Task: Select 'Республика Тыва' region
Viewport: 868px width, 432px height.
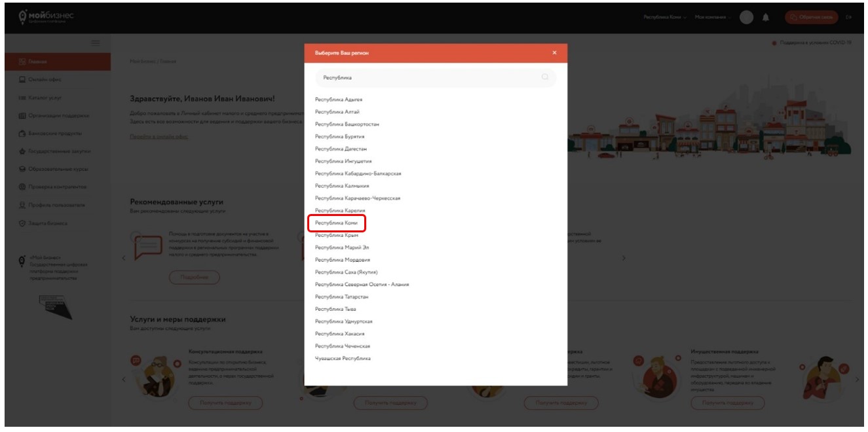Action: (336, 309)
